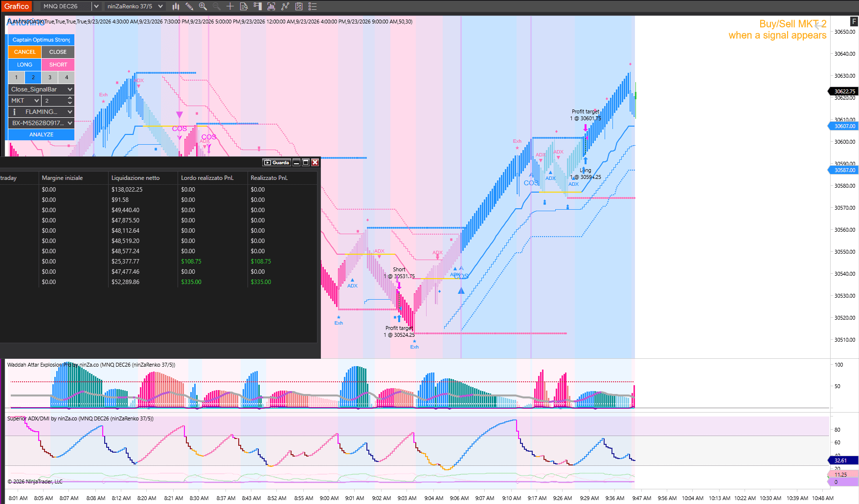Click the blue LONG button
Viewport: 859px width, 504px height.
click(x=24, y=65)
